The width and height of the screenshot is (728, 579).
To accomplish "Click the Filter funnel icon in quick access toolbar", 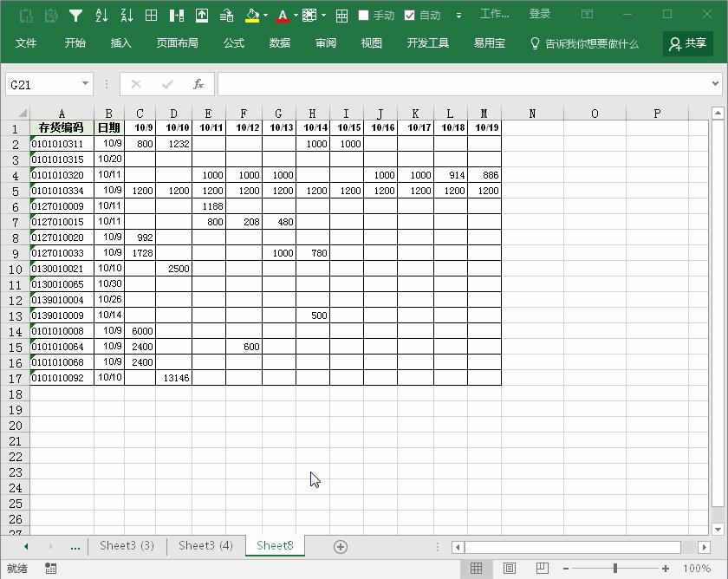I will tap(76, 15).
